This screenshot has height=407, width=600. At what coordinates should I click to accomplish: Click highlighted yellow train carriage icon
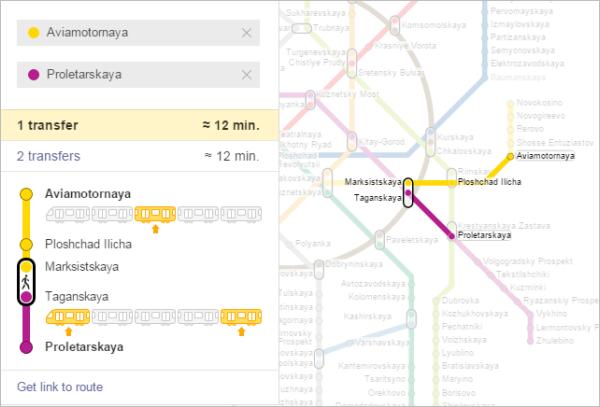click(155, 214)
